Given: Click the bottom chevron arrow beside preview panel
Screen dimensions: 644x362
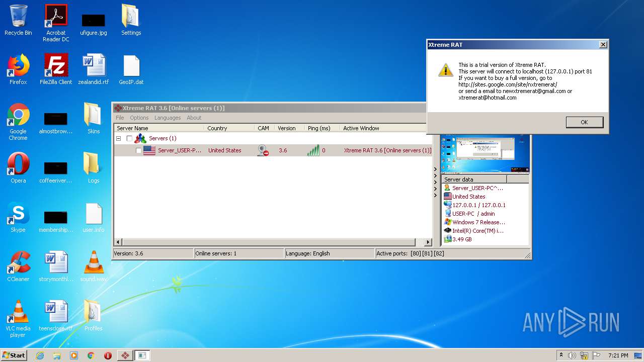Looking at the screenshot, I should tap(436, 196).
